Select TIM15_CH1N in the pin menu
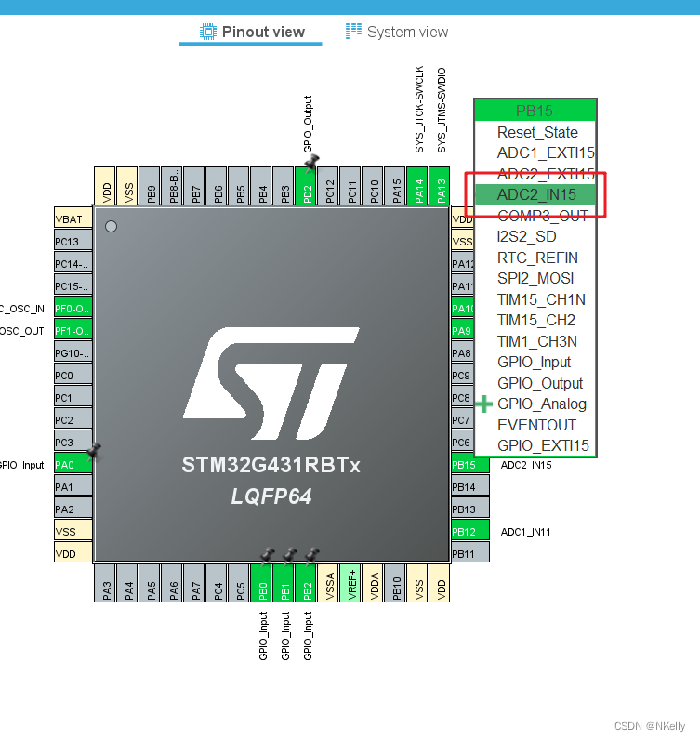Screen dimensions: 700x741 pos(541,299)
